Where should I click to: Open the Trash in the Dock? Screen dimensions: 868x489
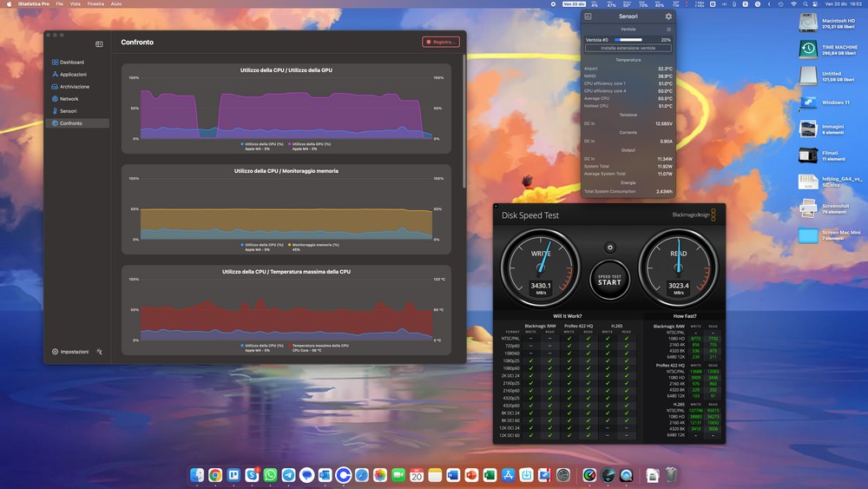coord(671,475)
